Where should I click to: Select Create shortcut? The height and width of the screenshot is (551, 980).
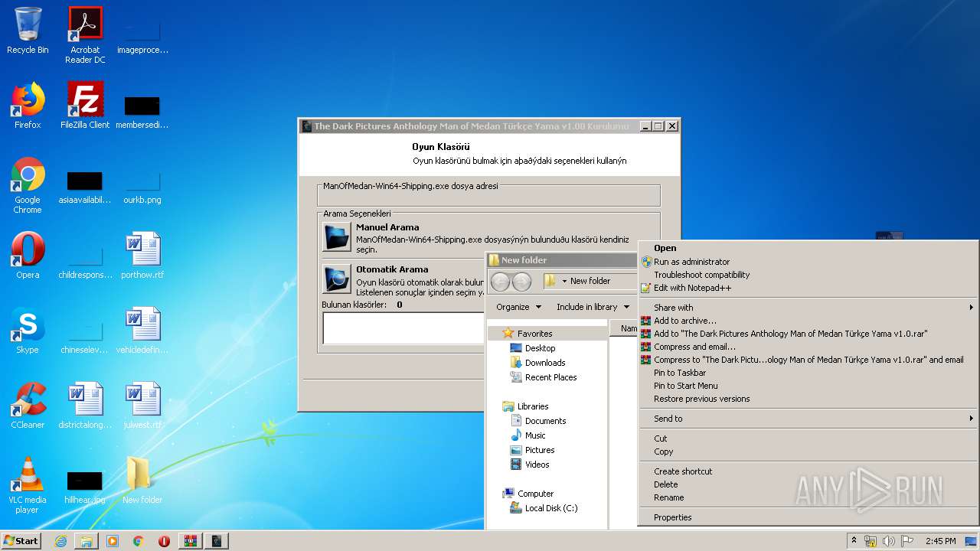pyautogui.click(x=808, y=471)
